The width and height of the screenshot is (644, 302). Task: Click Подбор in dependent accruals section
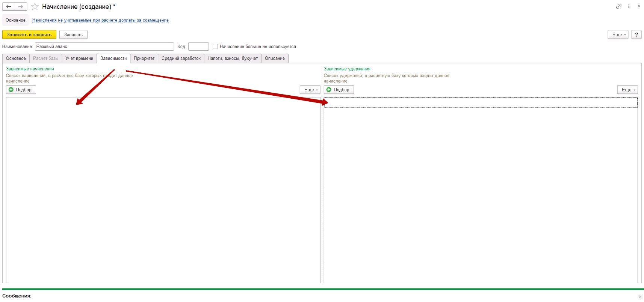tap(21, 90)
